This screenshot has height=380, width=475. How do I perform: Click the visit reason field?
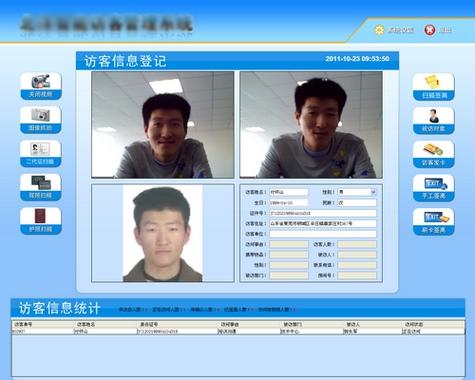(289, 244)
